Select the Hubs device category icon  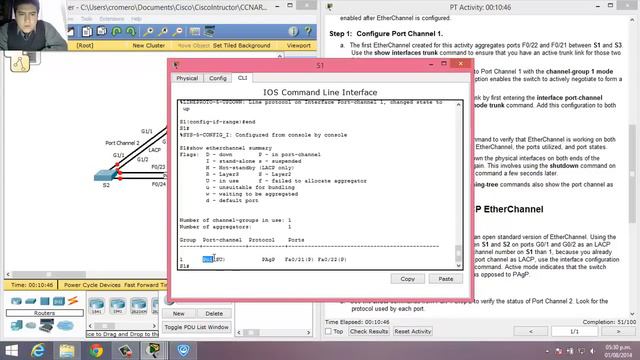(x=44, y=301)
